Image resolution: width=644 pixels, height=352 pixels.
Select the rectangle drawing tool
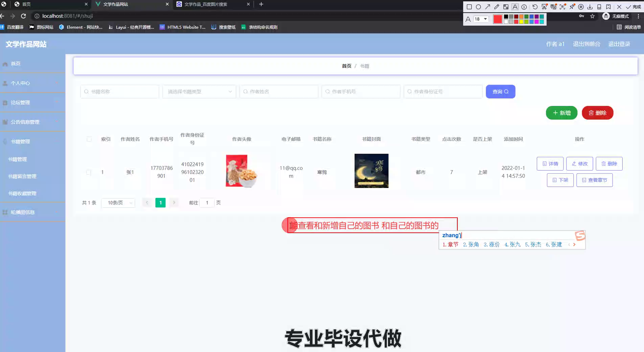point(469,7)
